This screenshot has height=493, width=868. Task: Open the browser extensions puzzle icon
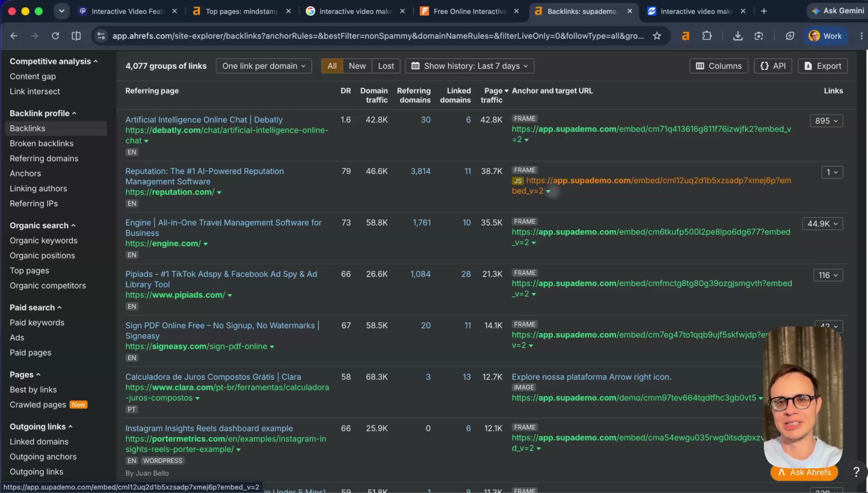(707, 36)
